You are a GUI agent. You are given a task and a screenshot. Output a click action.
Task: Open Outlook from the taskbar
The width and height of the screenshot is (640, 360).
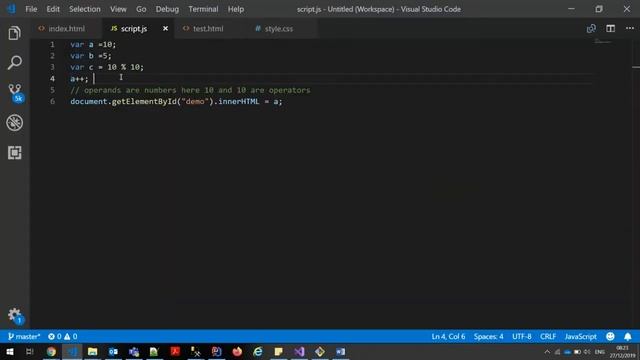(113, 351)
